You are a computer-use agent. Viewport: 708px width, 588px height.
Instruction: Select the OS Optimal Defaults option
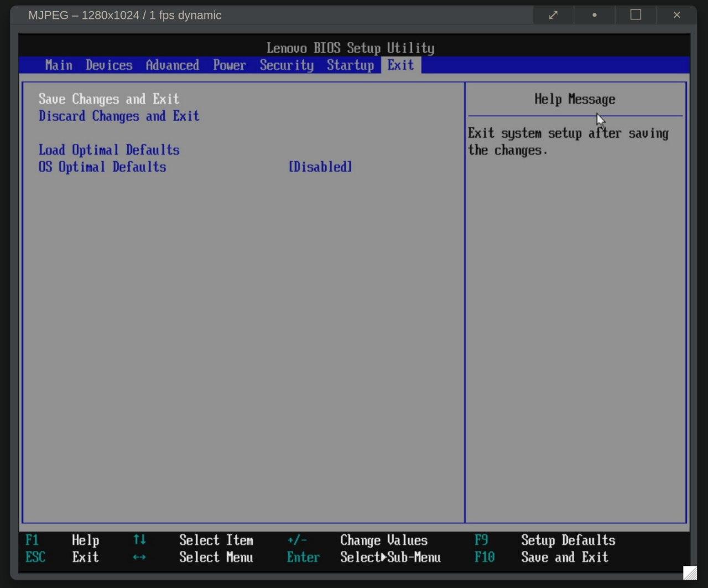click(x=102, y=167)
